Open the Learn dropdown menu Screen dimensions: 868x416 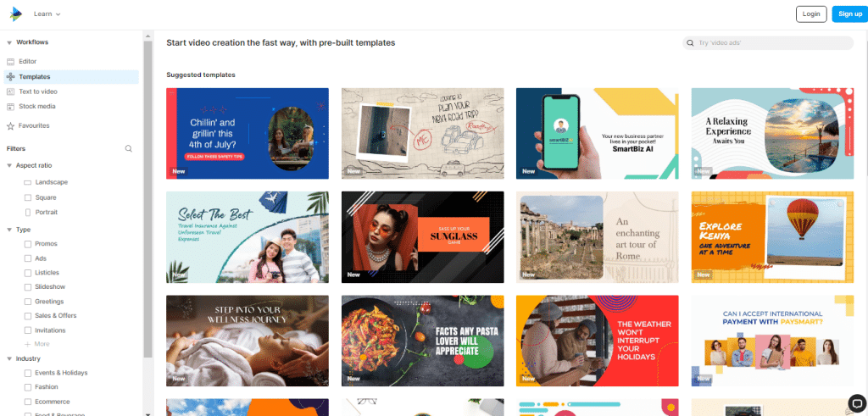[47, 14]
